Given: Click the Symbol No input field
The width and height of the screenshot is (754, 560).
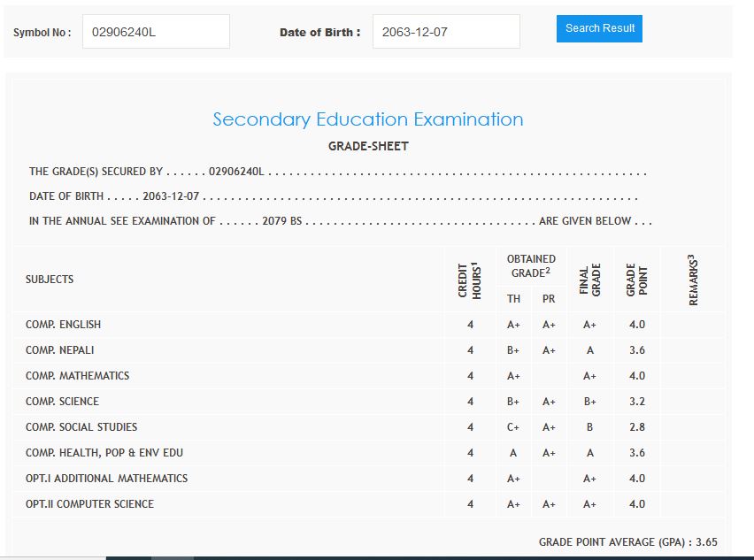Looking at the screenshot, I should coord(156,32).
